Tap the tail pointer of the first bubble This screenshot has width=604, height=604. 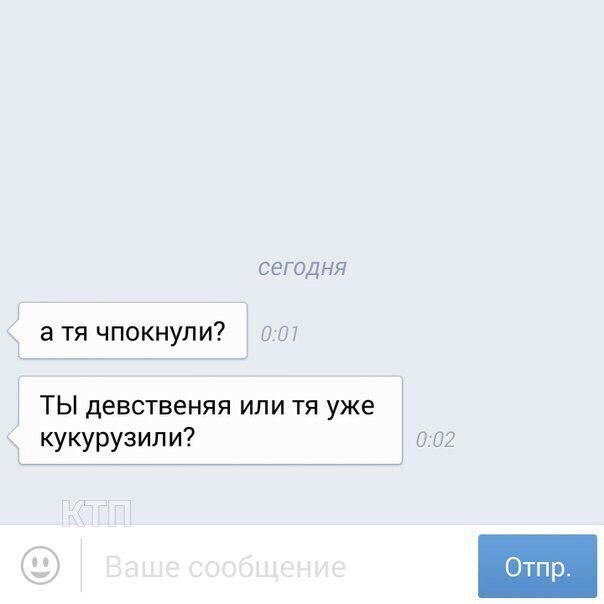click(13, 331)
